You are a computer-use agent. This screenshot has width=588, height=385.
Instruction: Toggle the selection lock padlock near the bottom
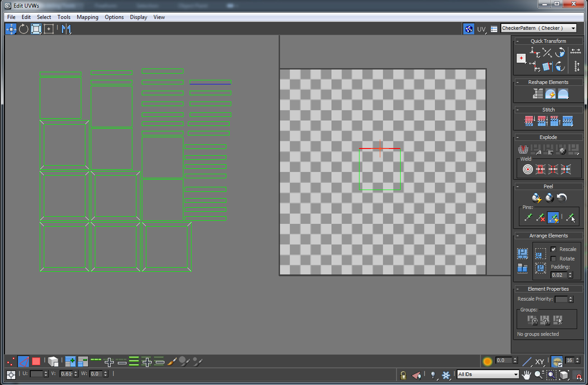pyautogui.click(x=402, y=375)
